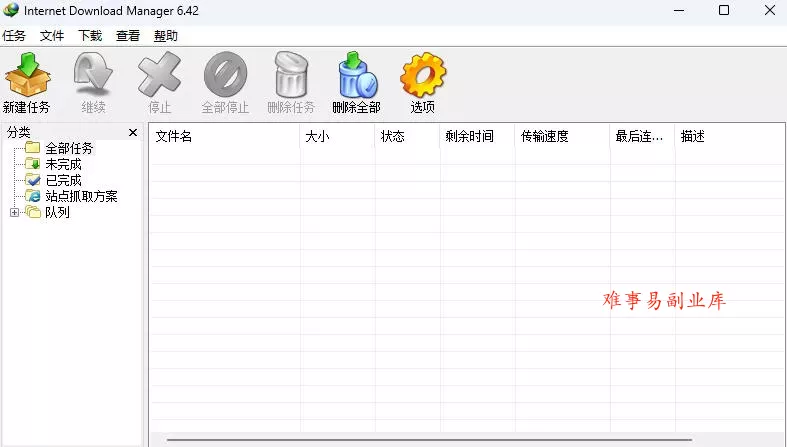This screenshot has height=447, width=787.
Task: Sort by the 描述 column header
Action: pyautogui.click(x=730, y=136)
